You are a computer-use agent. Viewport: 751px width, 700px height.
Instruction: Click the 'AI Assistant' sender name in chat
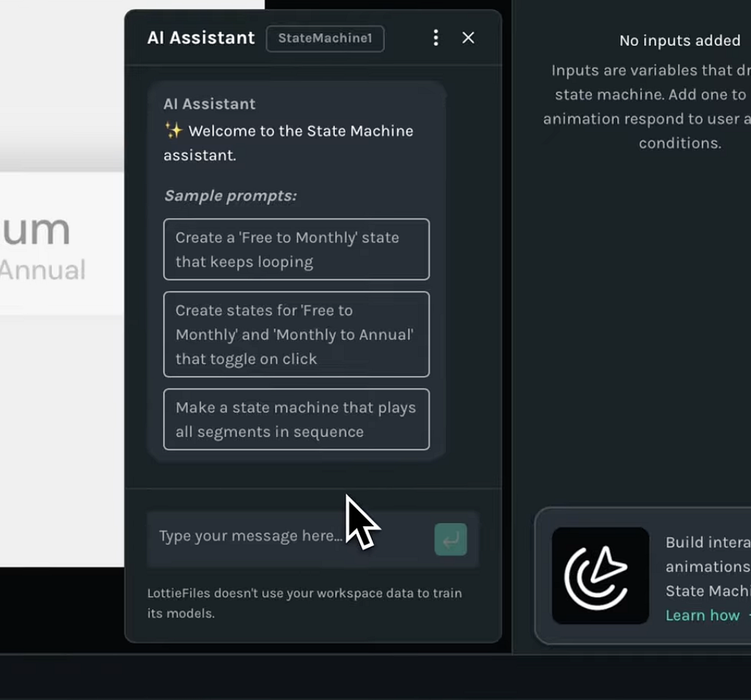pos(210,104)
